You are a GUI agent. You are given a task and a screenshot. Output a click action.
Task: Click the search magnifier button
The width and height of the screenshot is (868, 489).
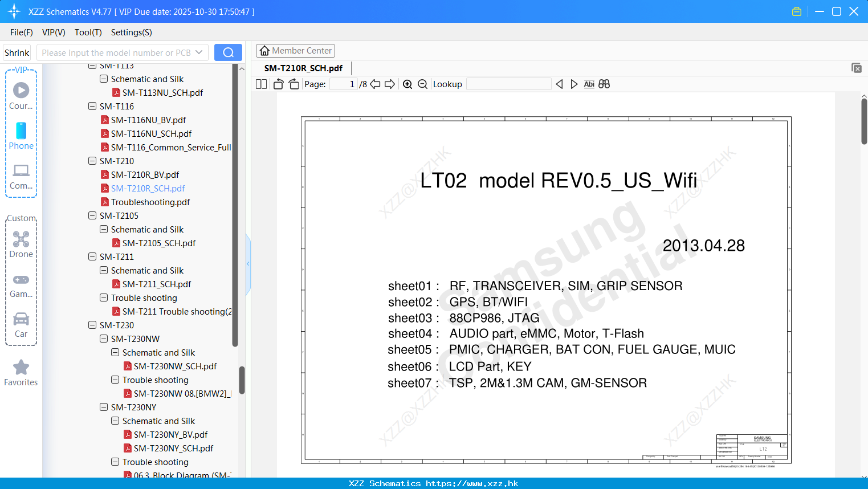[x=228, y=52]
